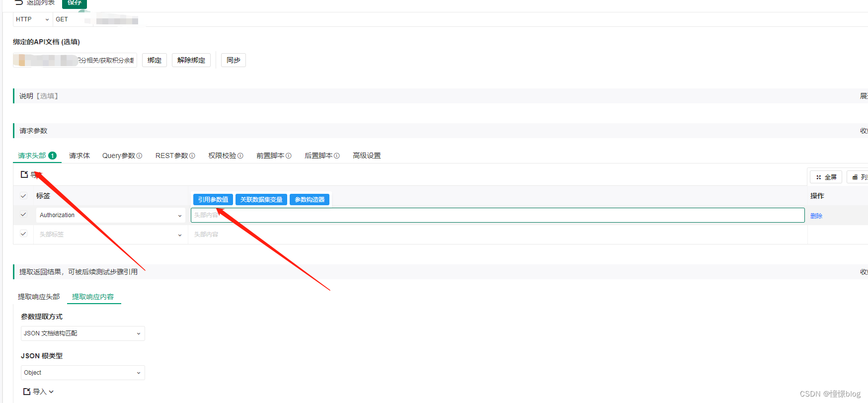Image resolution: width=868 pixels, height=403 pixels.
Task: Open the info icon next to REST参数
Action: (192, 156)
